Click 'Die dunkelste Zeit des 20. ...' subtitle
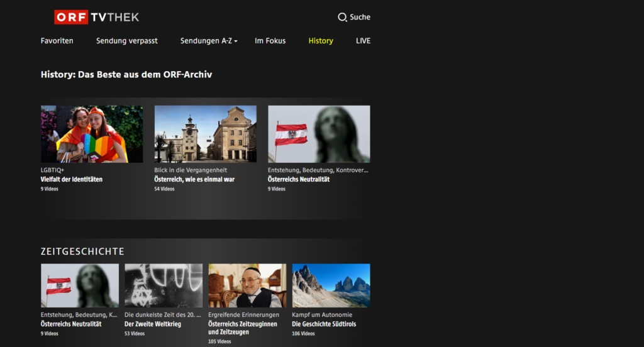This screenshot has height=347, width=644. coord(163,314)
